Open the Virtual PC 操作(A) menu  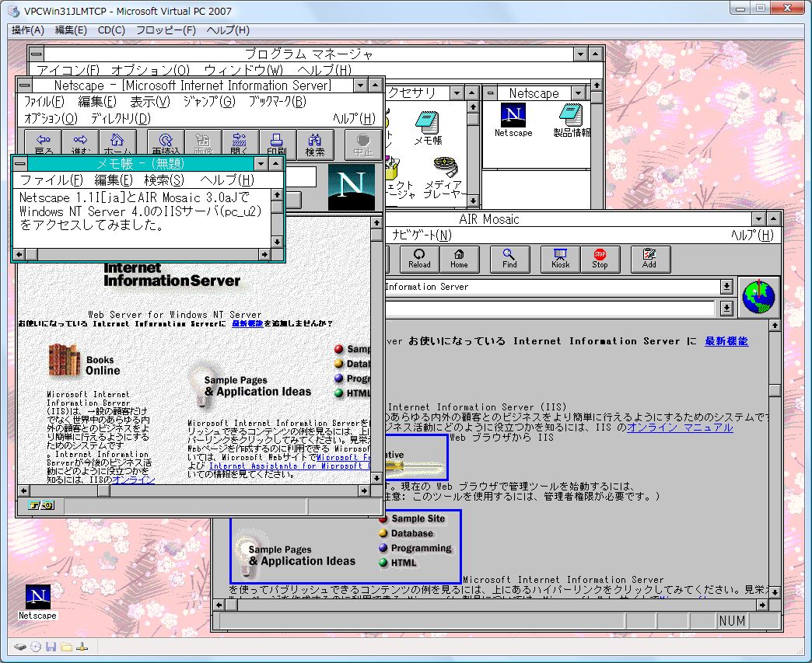coord(28,30)
